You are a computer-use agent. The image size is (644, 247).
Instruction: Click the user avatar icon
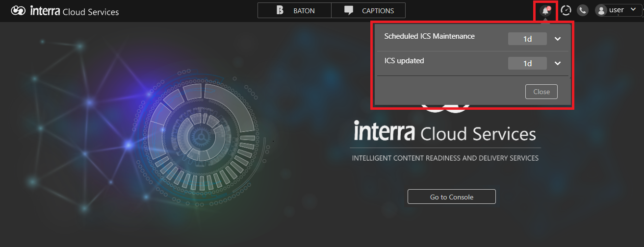(601, 10)
